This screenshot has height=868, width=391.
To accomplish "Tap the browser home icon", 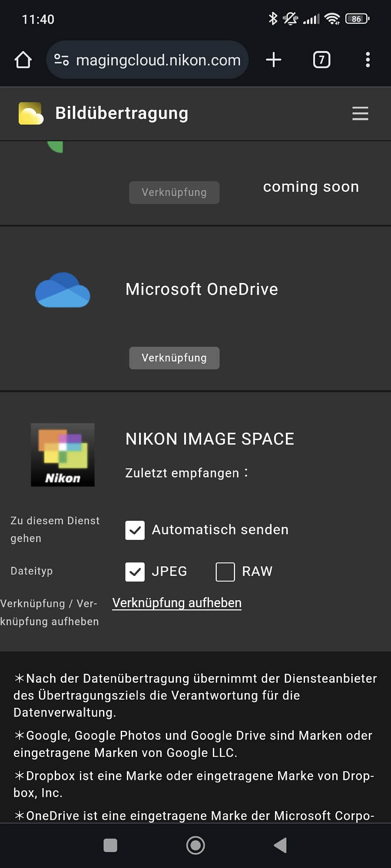I will click(x=23, y=60).
